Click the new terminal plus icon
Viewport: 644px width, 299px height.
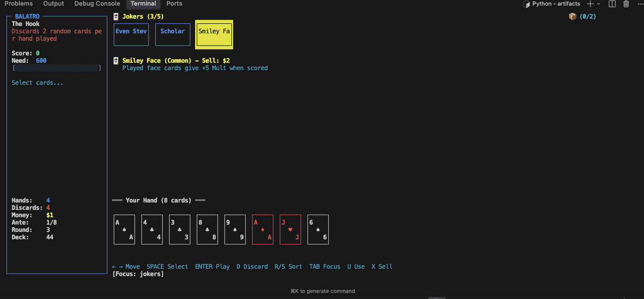point(590,4)
